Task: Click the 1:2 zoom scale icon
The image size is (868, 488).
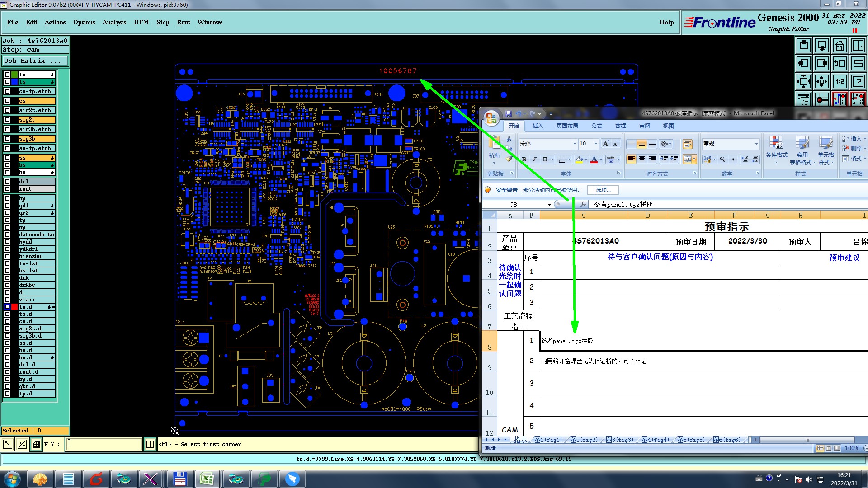Action: coord(840,81)
